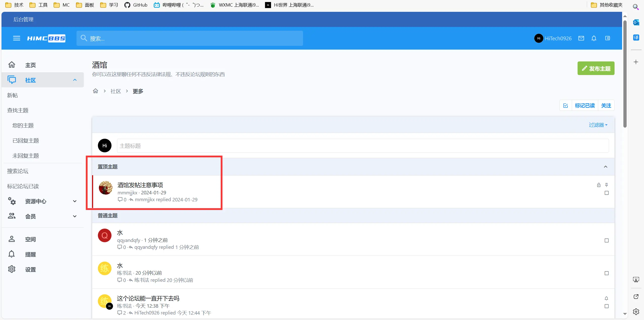Open notifications bell in header
This screenshot has width=644, height=320.
[x=594, y=38]
